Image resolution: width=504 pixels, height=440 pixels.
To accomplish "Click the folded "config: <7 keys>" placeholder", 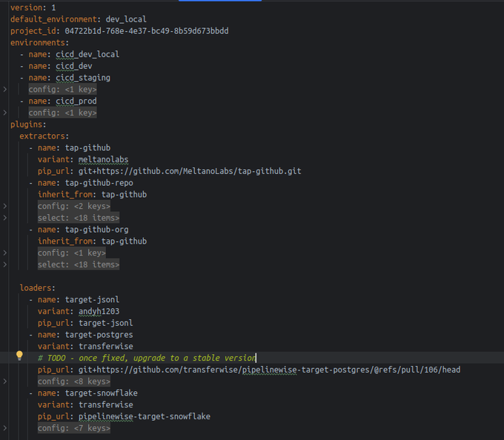I will 73,428.
